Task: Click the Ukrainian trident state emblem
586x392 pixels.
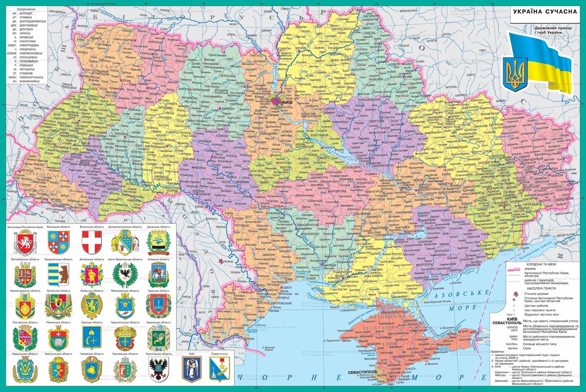Action: pos(515,74)
